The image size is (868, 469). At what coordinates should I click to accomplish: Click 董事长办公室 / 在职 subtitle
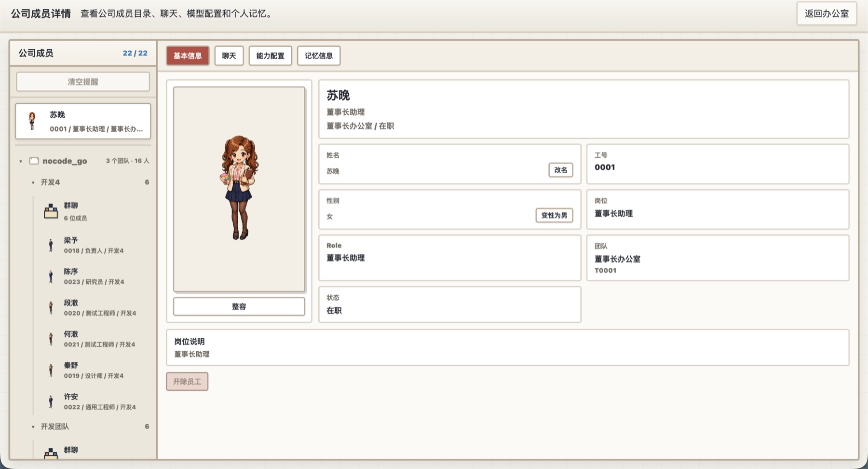360,126
